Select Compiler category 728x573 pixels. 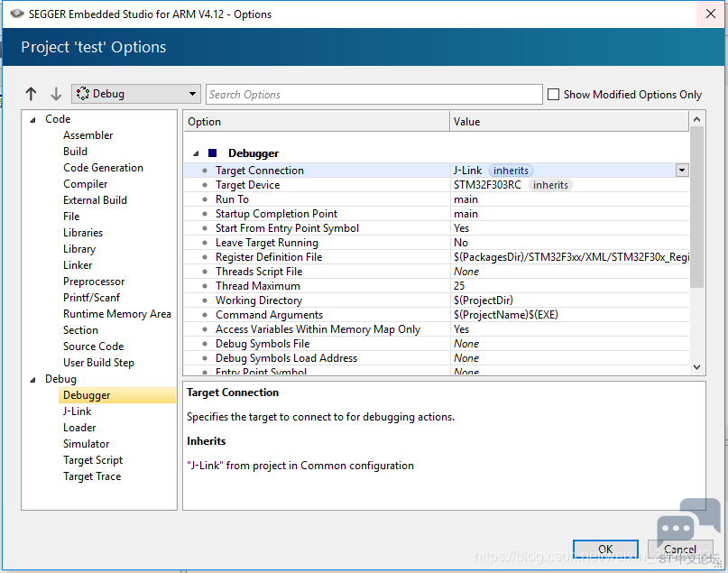click(86, 184)
